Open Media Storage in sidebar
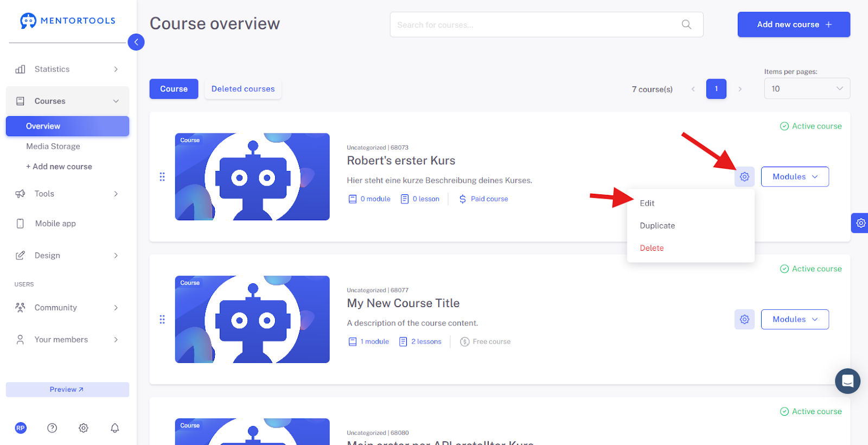Viewport: 868px width, 445px height. coord(53,147)
